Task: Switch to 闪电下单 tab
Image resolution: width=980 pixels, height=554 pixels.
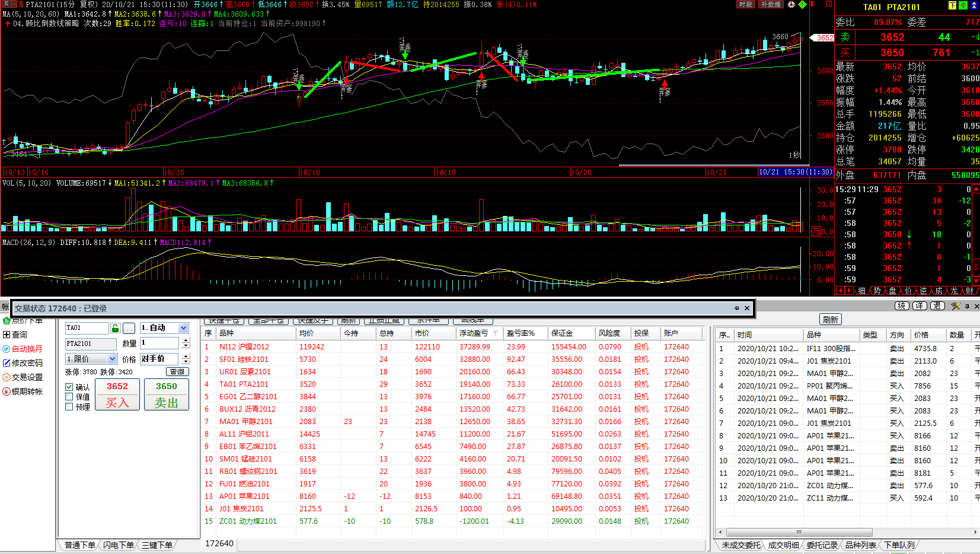Action: tap(118, 545)
